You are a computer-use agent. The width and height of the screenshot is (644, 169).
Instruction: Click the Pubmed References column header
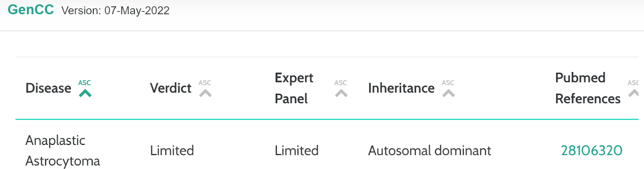(x=588, y=88)
